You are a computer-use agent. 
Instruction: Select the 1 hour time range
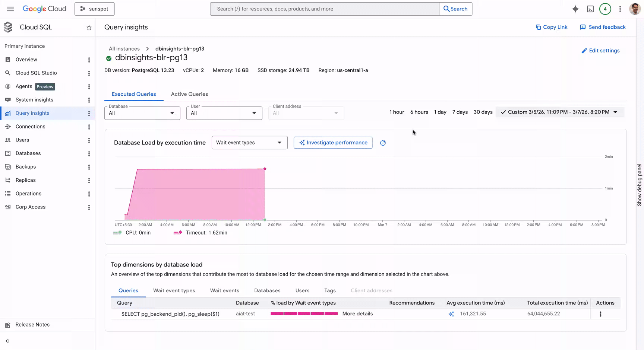397,112
